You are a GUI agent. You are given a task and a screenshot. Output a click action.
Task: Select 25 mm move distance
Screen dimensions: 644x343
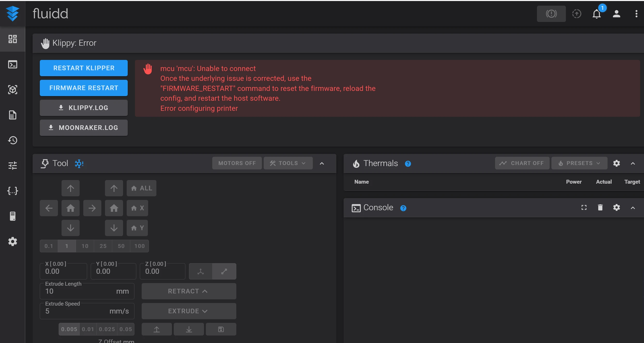coord(103,246)
